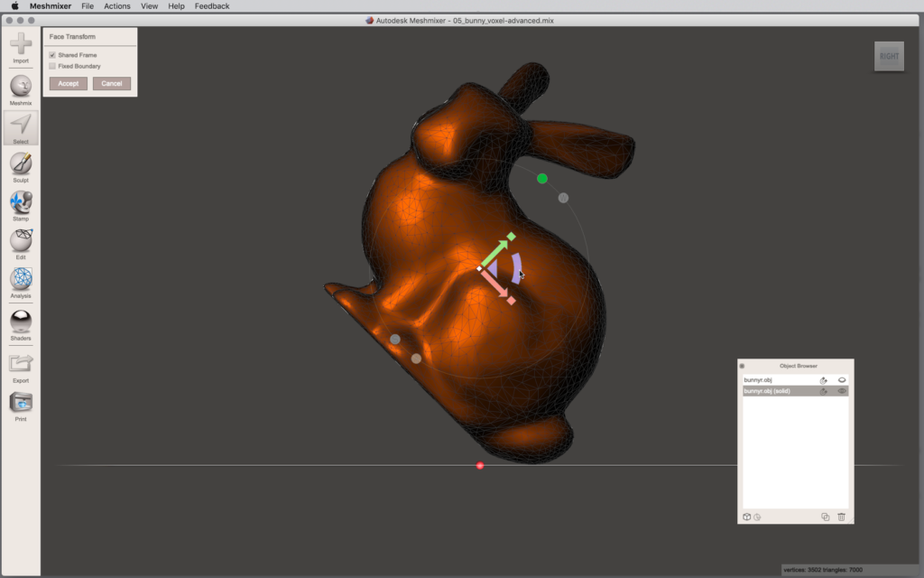Toggle visibility of bunnyr.obj (solid)
This screenshot has height=578, width=924.
click(842, 391)
